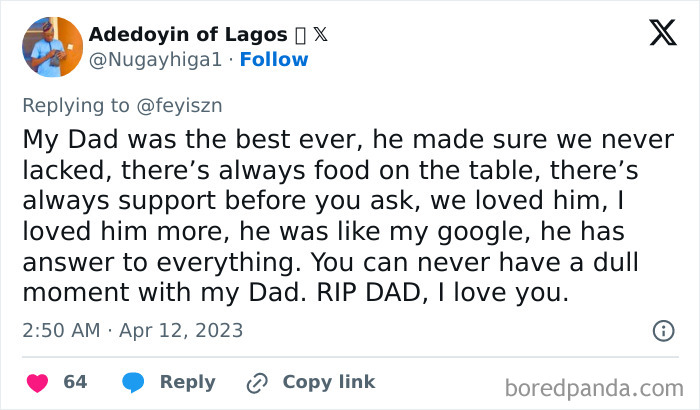The image size is (700, 410).
Task: Open the Adedoyin of Lagos profile picture
Action: coord(51,47)
